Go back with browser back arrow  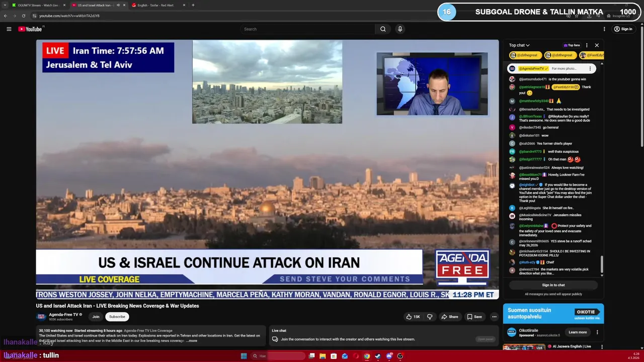point(6,16)
